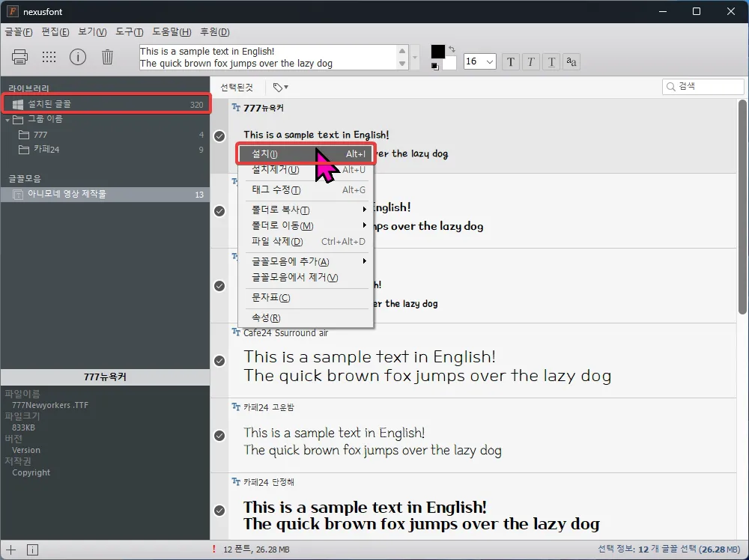749x560 pixels.
Task: Click the trash delete icon in toolbar
Action: 107,57
